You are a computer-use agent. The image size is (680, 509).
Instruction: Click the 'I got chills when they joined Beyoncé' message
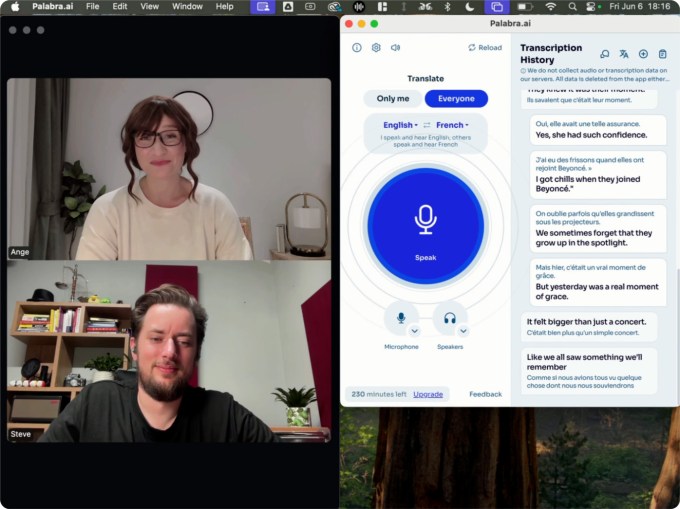(598, 175)
